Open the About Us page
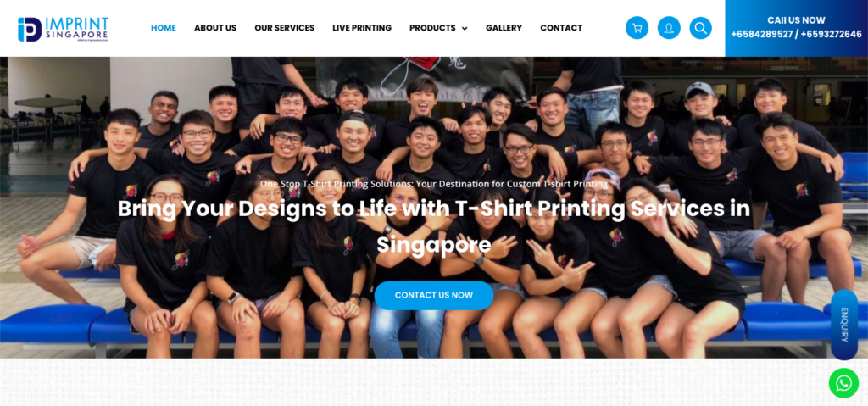868x406 pixels. click(x=214, y=28)
